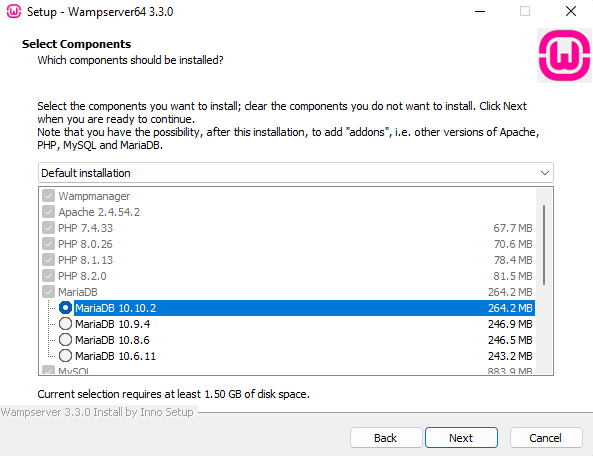
Task: Toggle the MariaDB parent checkbox
Action: click(48, 292)
